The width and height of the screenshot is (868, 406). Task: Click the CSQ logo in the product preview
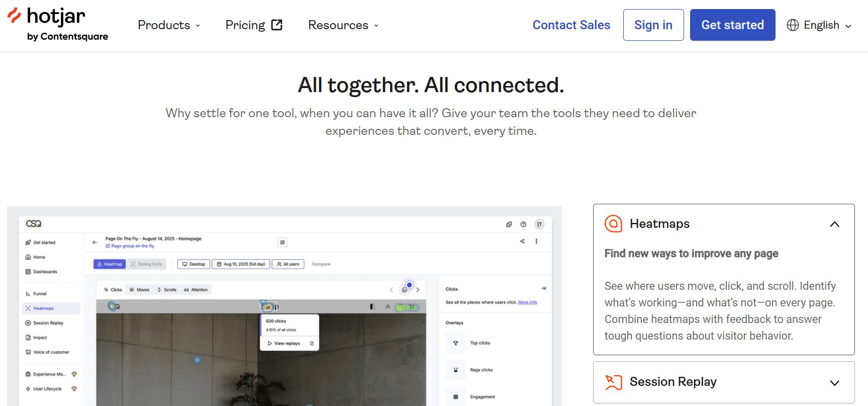[x=34, y=224]
